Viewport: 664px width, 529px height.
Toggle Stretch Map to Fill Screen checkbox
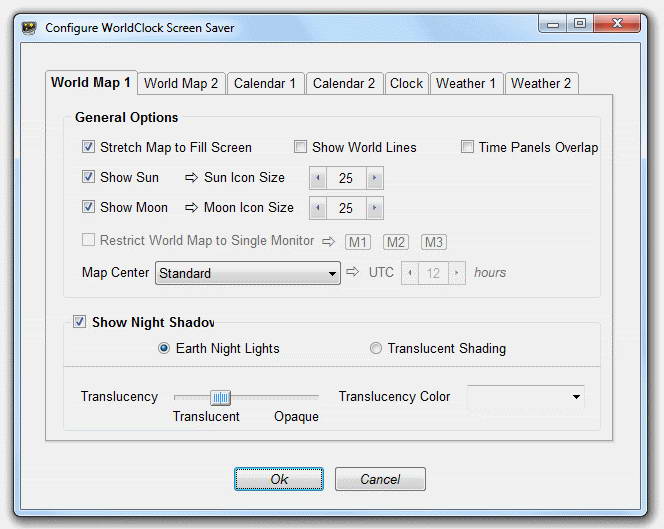pos(88,147)
